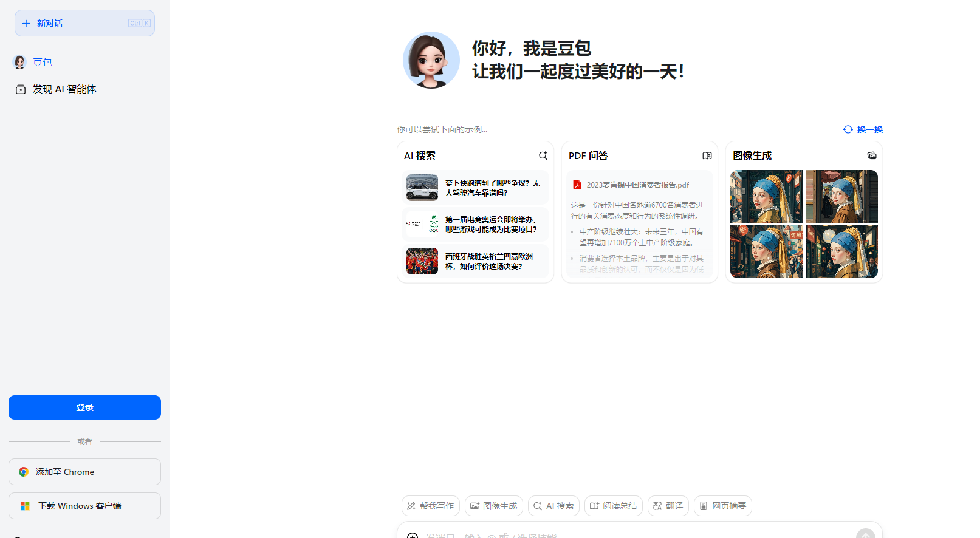The width and height of the screenshot is (980, 538).
Task: Click the car thumbnail for 萝卜快跑
Action: [x=422, y=188]
